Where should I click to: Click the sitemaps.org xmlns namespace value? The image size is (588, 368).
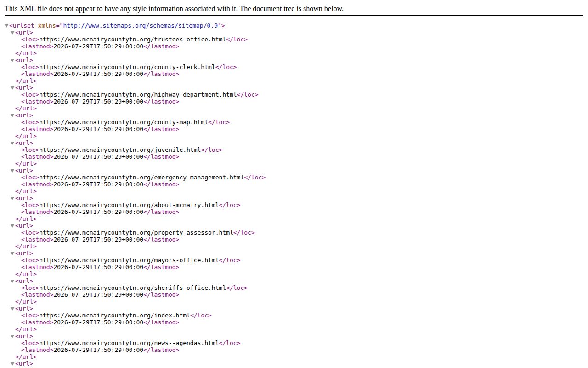coord(141,26)
